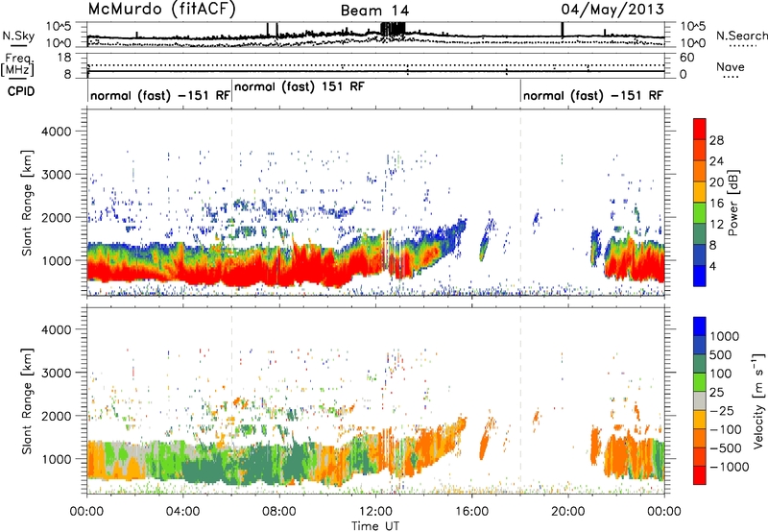Viewport: 768px width, 532px height.
Task: Click the Freq. [MHz] axis label
Action: (17, 65)
